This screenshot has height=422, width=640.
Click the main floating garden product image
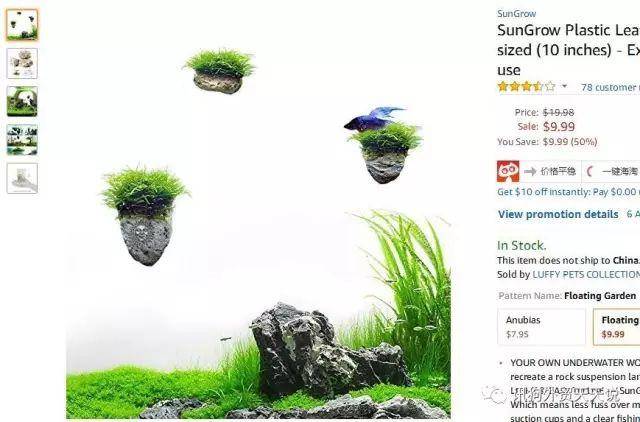(x=258, y=212)
